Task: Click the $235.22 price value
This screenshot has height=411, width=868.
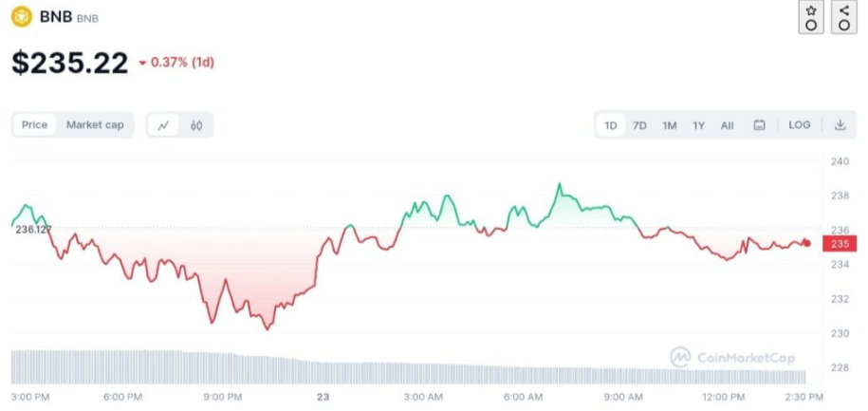Action: pyautogui.click(x=69, y=63)
